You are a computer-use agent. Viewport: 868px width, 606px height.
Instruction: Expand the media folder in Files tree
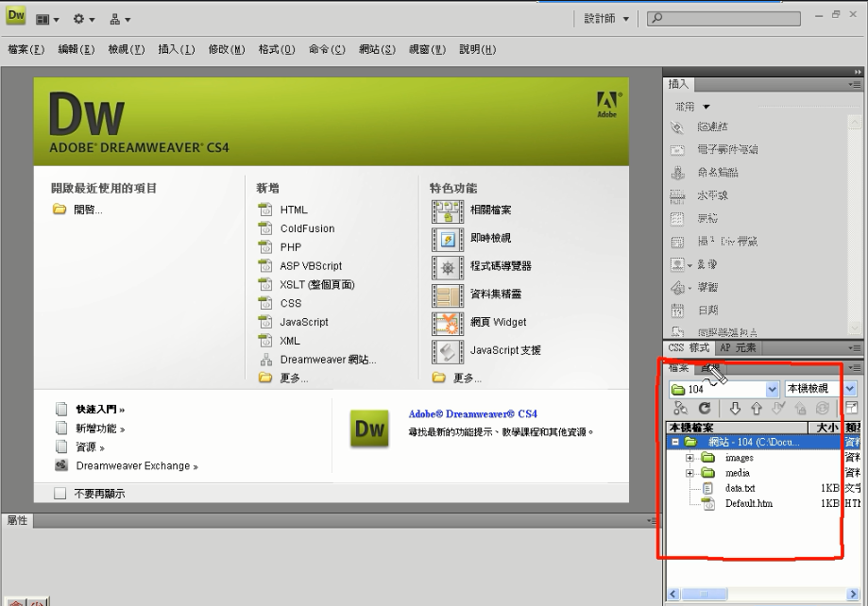coord(689,473)
